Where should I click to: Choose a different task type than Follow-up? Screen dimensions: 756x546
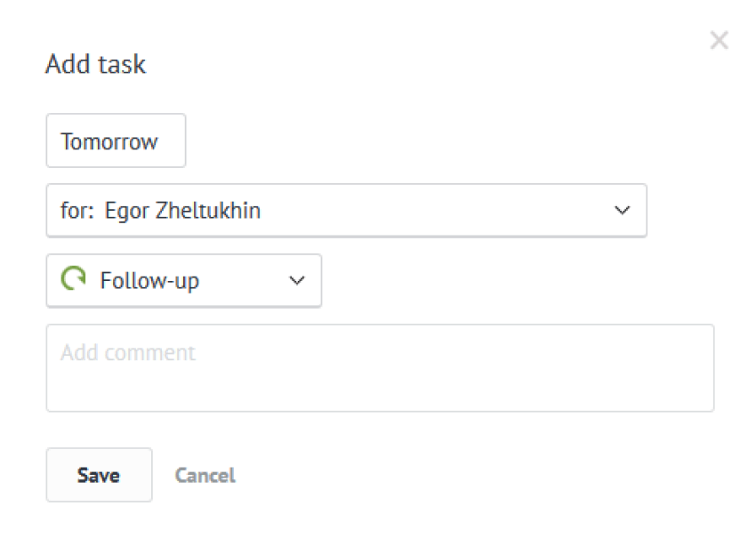pyautogui.click(x=184, y=280)
